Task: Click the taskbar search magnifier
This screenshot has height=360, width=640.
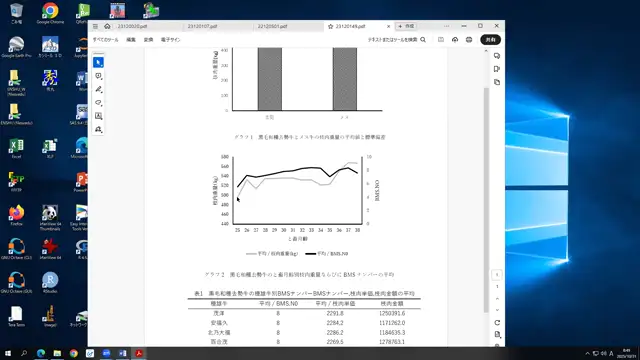Action: 24,353
